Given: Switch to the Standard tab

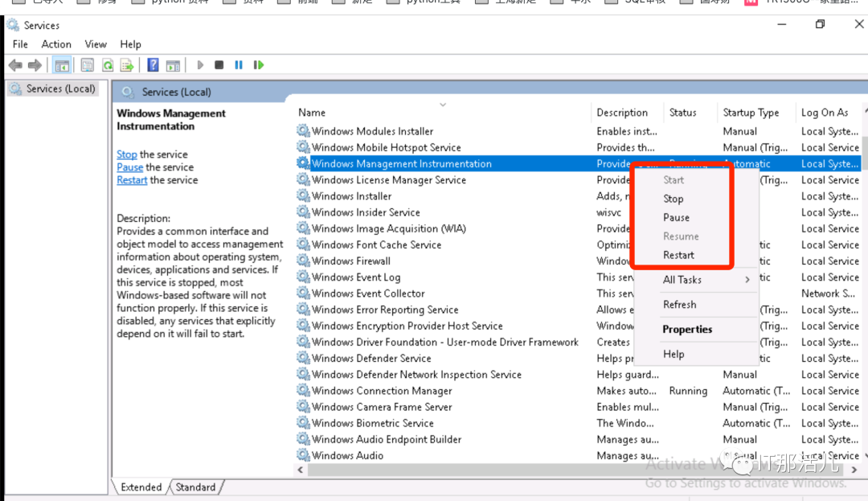Looking at the screenshot, I should tap(195, 487).
